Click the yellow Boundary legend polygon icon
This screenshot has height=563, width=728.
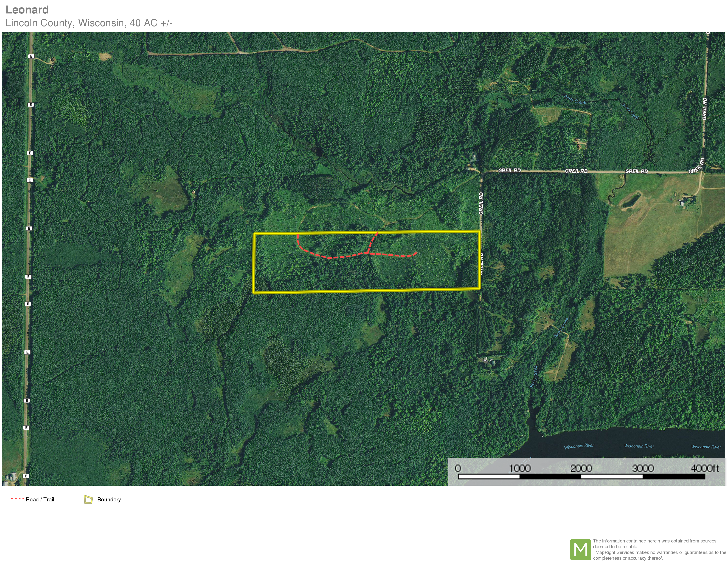[x=88, y=499]
